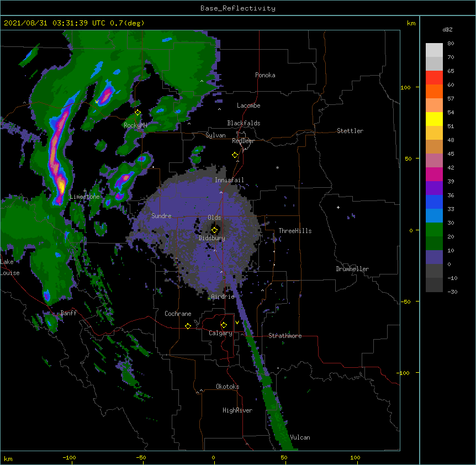Click the Blackfalds city label
The width and height of the screenshot is (476, 465).
[x=244, y=123]
